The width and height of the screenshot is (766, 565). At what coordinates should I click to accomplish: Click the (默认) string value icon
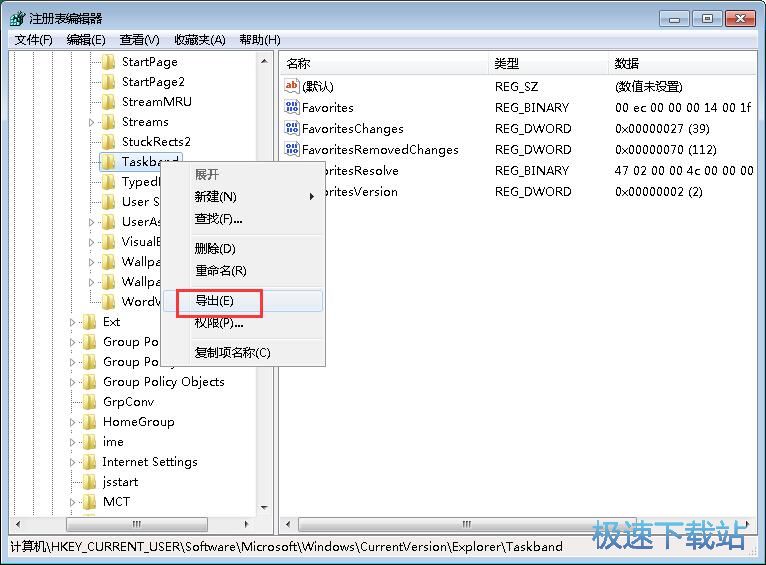[x=292, y=86]
